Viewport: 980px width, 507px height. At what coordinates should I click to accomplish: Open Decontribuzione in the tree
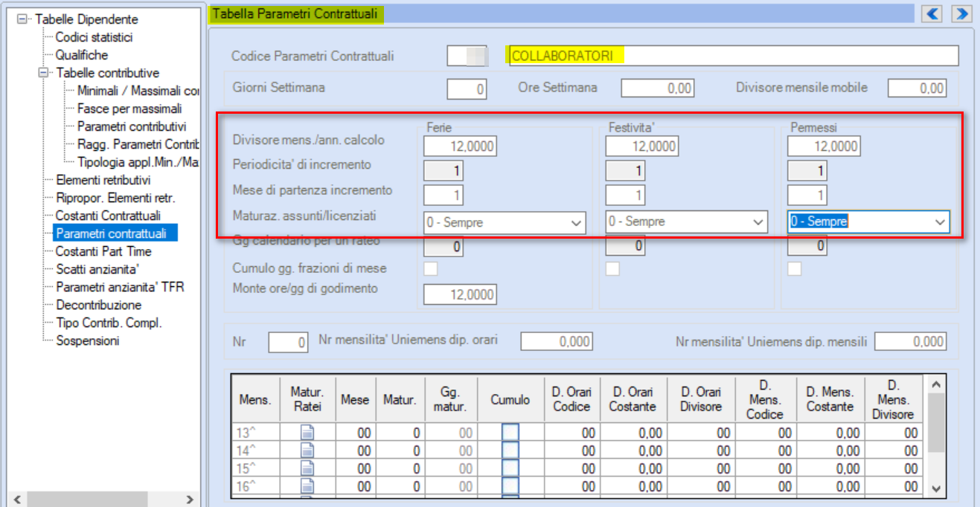tap(99, 305)
